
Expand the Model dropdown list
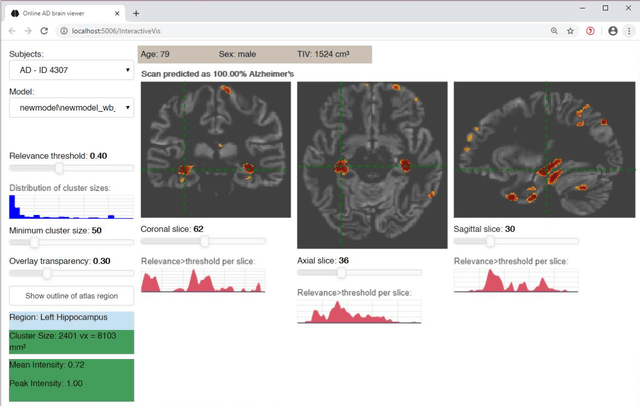tap(71, 107)
